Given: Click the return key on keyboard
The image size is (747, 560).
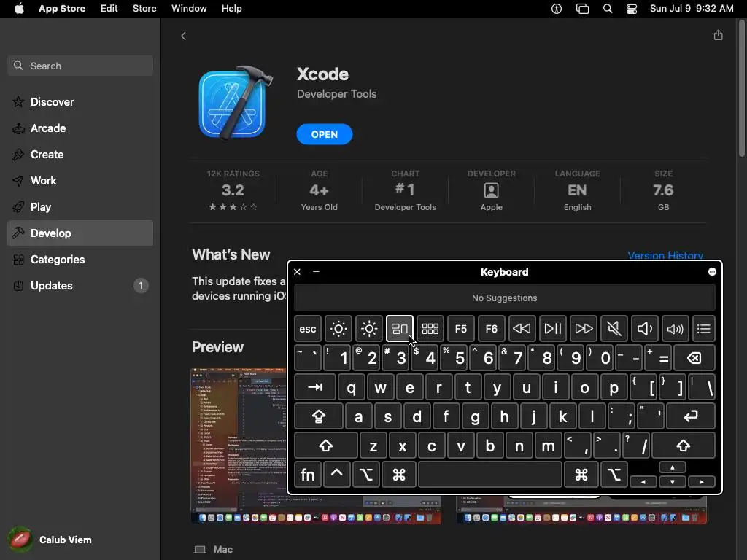Looking at the screenshot, I should coord(691,416).
